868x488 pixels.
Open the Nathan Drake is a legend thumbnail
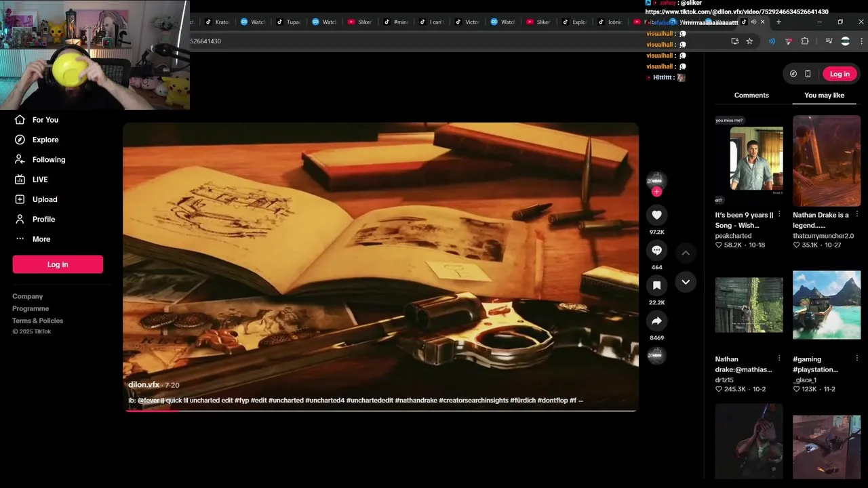click(x=827, y=161)
